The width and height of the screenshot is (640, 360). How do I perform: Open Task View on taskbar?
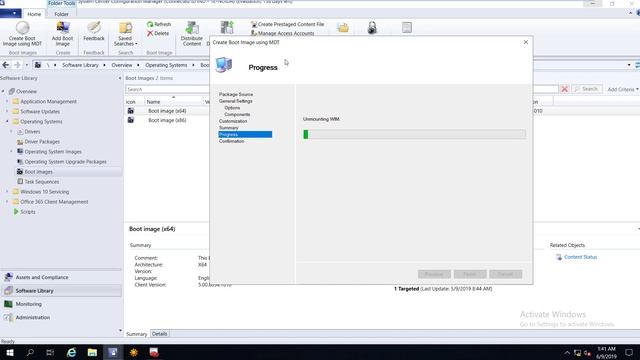(x=50, y=352)
